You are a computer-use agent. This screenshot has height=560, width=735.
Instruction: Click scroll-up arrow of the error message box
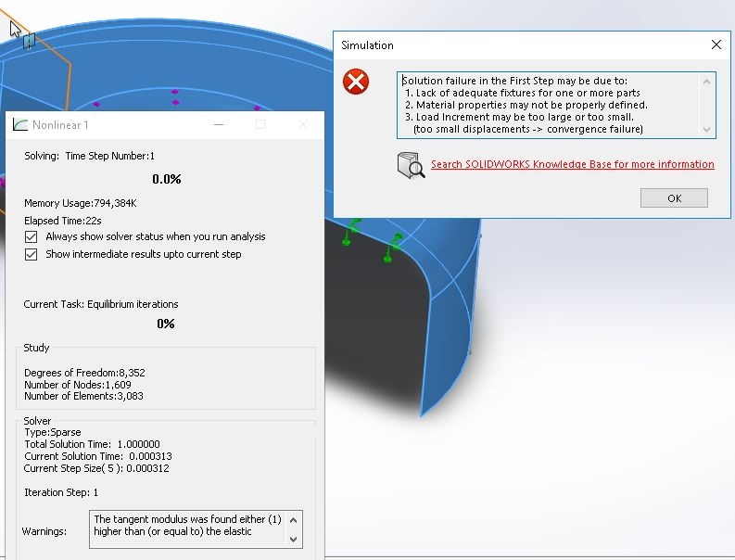click(707, 82)
